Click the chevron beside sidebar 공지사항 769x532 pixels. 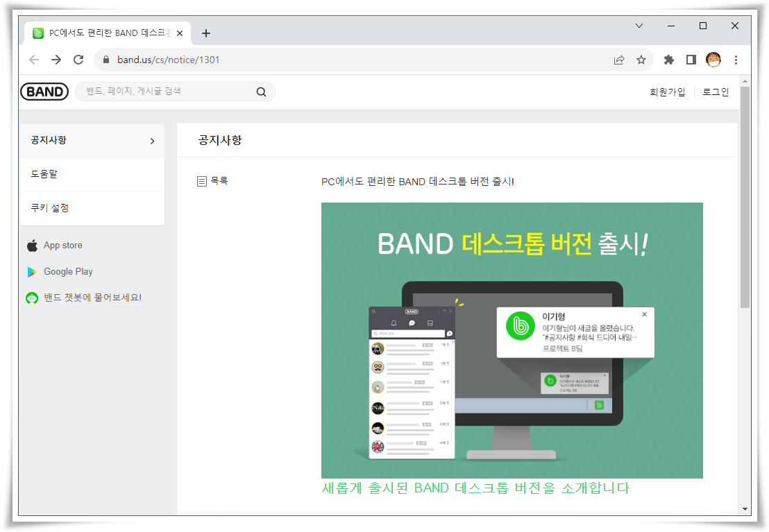coord(153,141)
